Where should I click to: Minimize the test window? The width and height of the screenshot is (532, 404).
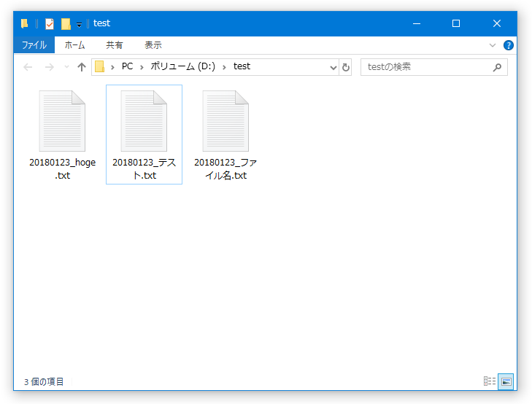(417, 24)
